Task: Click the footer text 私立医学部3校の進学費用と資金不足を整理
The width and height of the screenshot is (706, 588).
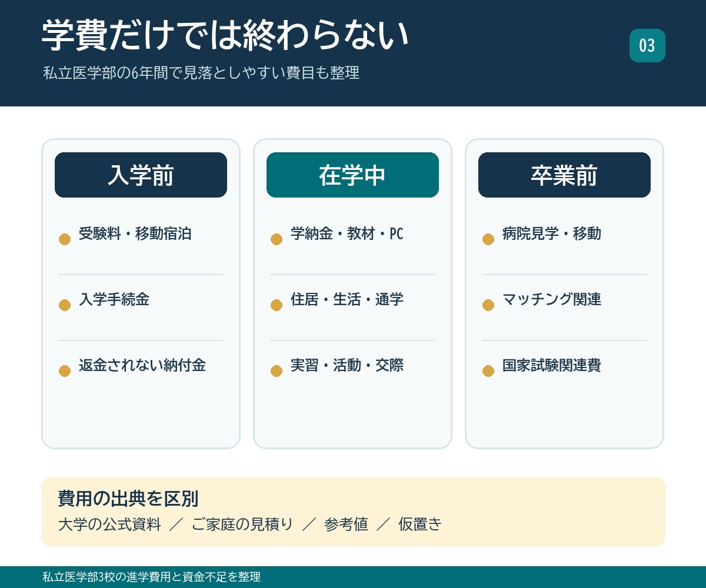Action: click(x=151, y=577)
